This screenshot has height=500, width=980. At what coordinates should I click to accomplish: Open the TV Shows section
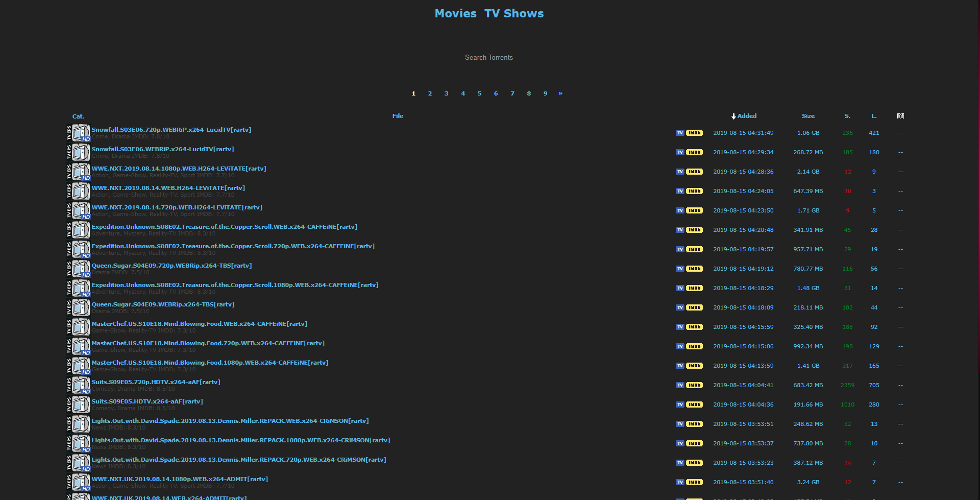coord(514,13)
